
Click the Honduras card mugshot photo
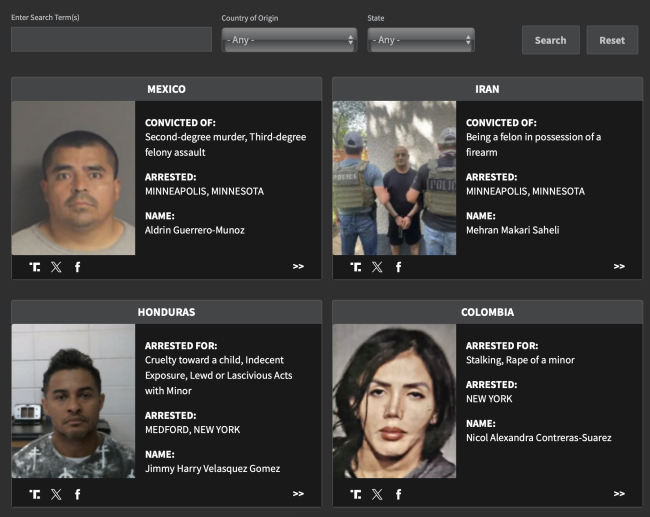click(x=73, y=401)
